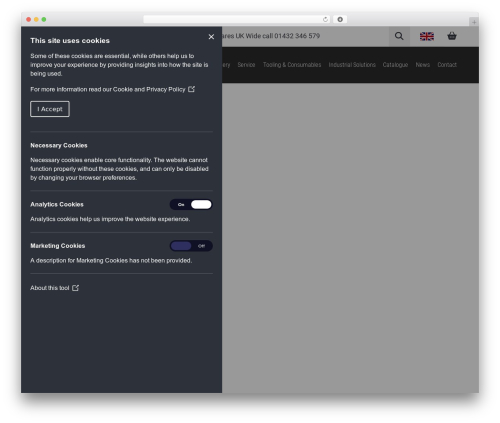Open the News menu item
This screenshot has width=500, height=423.
[423, 65]
